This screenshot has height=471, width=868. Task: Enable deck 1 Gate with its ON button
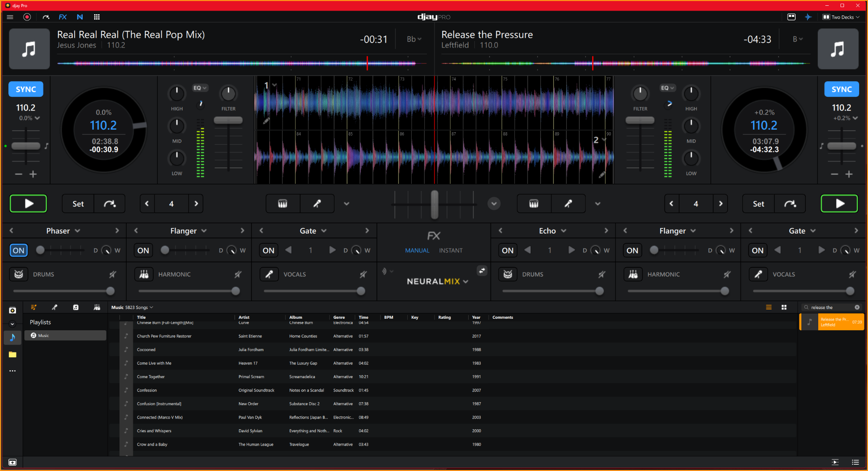(269, 250)
